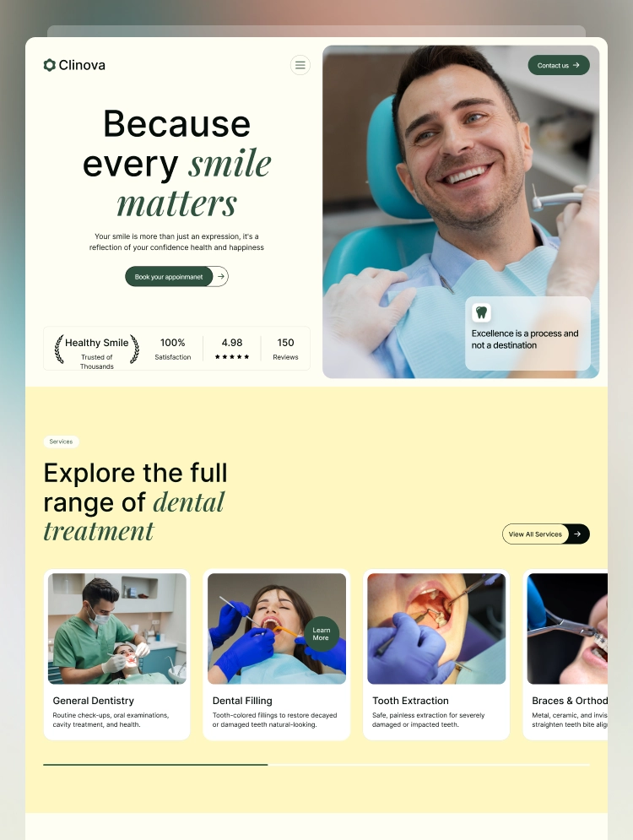Click the Contact us button
The width and height of the screenshot is (633, 840).
(559, 65)
